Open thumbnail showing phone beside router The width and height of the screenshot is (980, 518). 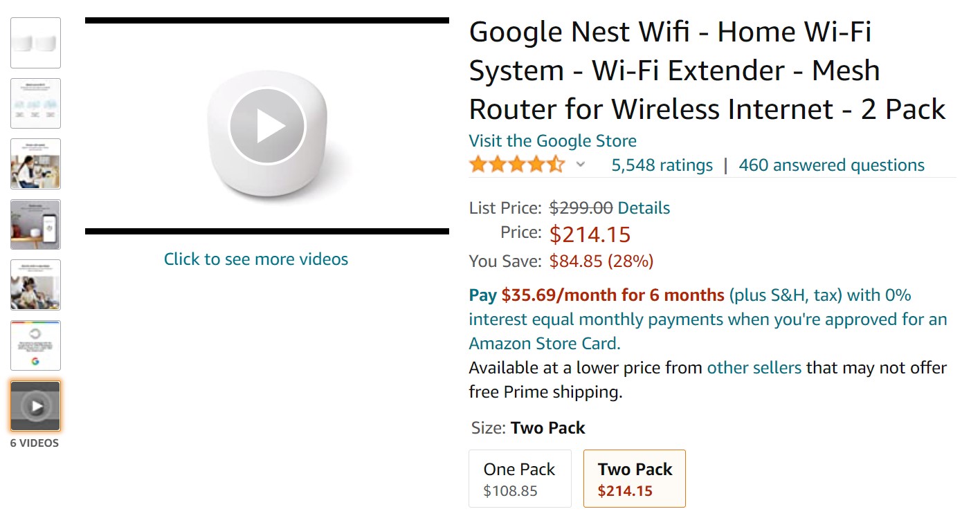35,225
